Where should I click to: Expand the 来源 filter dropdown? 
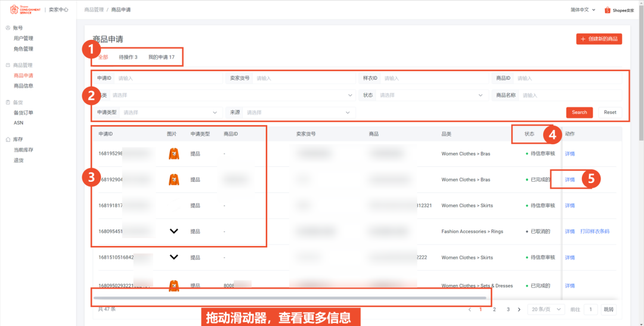click(x=298, y=113)
